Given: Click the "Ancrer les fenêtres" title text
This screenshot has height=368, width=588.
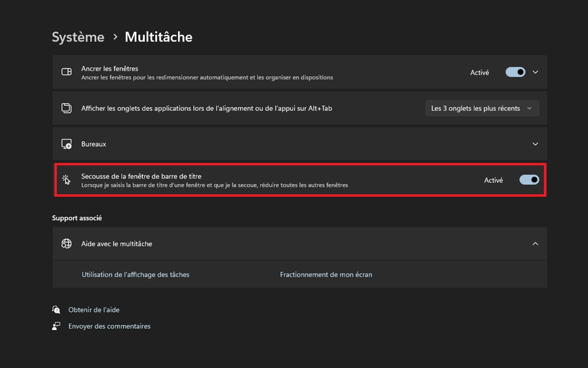Looking at the screenshot, I should 110,69.
